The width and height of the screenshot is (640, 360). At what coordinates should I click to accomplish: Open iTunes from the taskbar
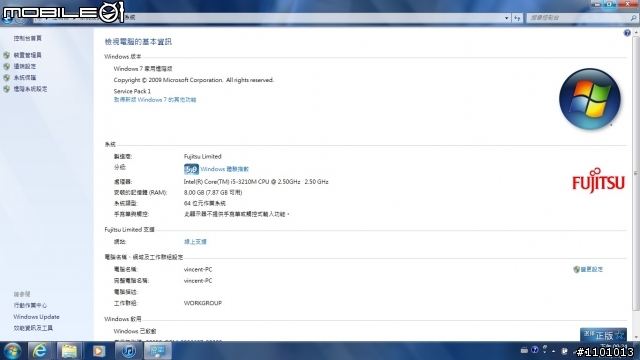click(128, 351)
